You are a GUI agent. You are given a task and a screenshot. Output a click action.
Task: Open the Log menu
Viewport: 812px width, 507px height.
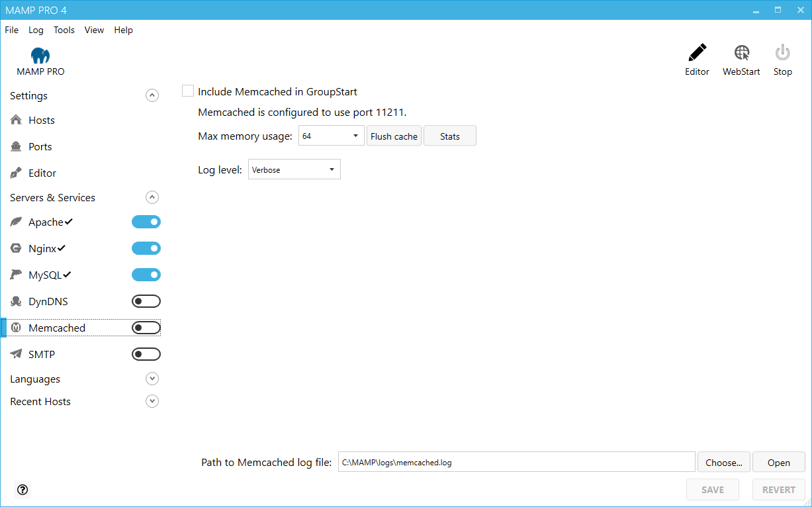(36, 30)
